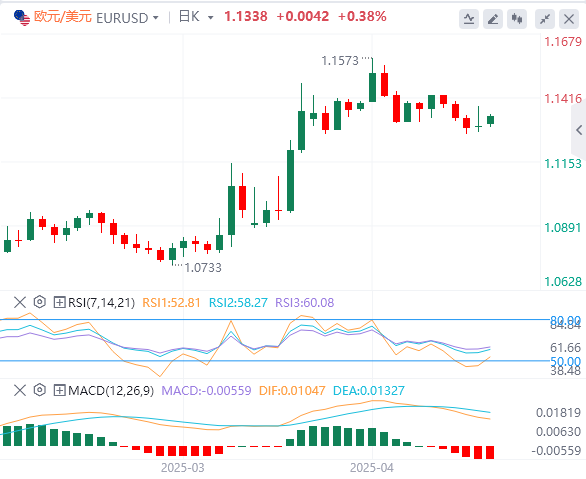
Task: Remove the RSI indicator panel
Action: (x=20, y=302)
